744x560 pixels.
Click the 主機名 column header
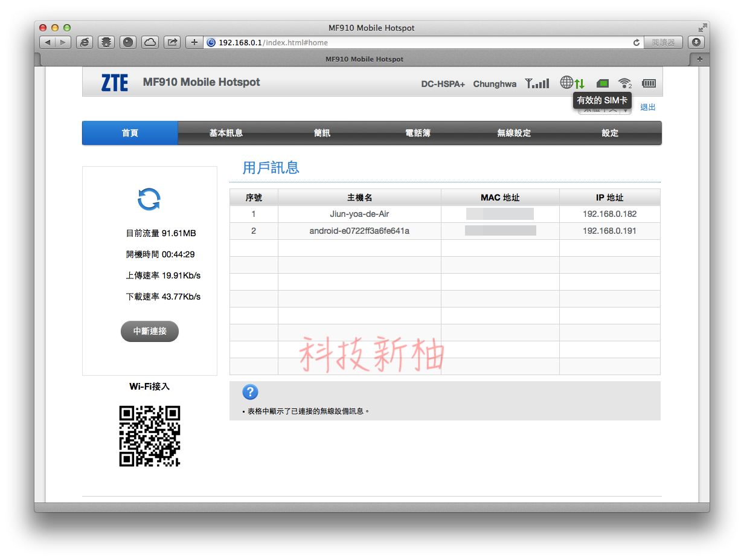tap(359, 198)
